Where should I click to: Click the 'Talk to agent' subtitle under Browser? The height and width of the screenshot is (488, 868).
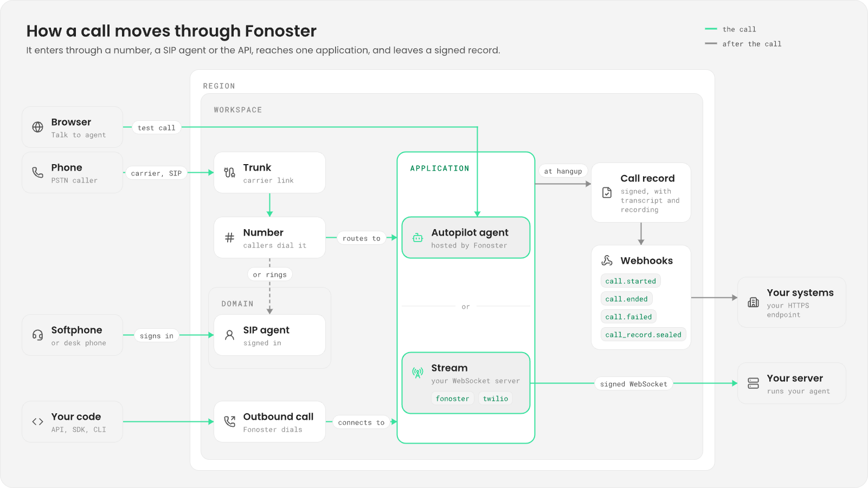coord(79,135)
